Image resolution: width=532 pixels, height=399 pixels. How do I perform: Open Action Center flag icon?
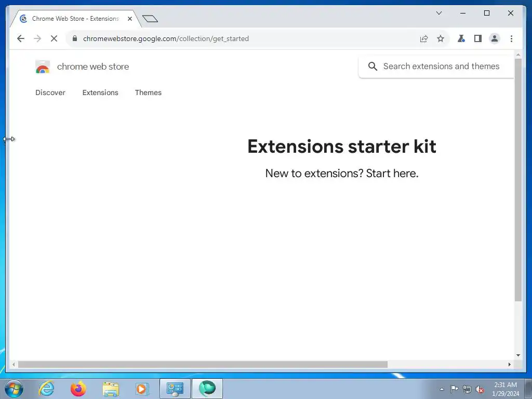coord(454,389)
